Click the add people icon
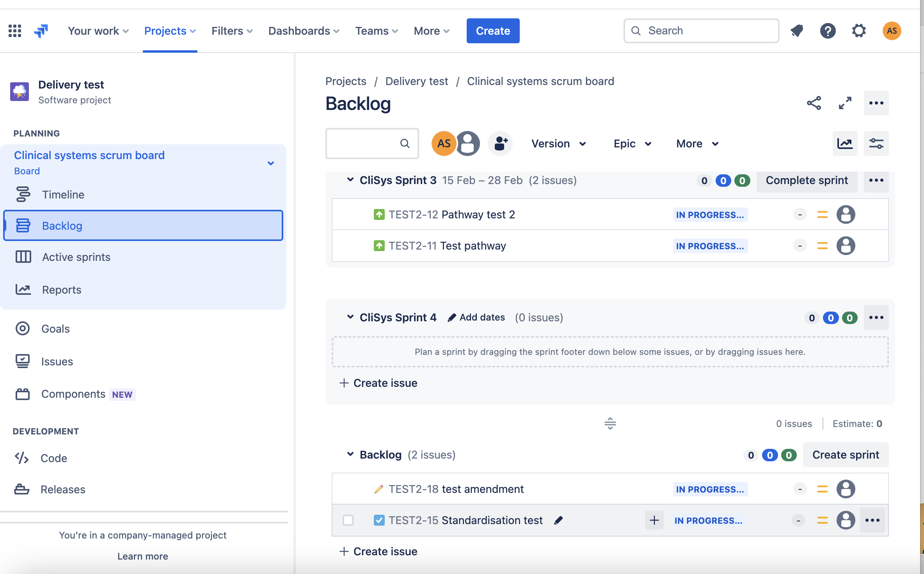The width and height of the screenshot is (924, 574). point(501,144)
